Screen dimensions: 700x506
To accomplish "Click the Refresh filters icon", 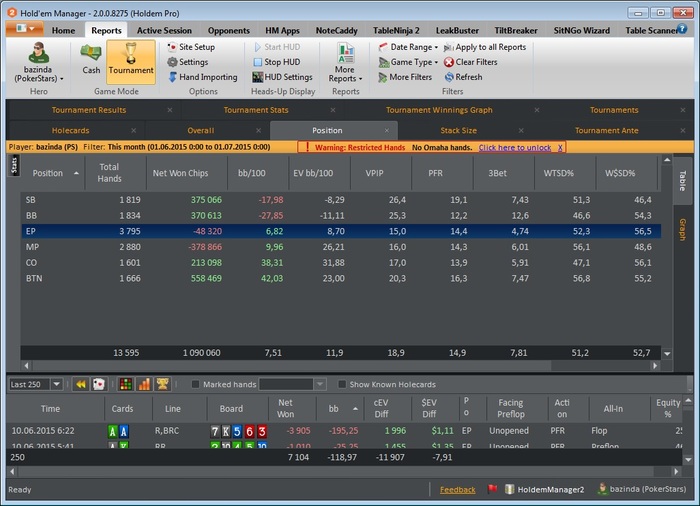I will (x=462, y=77).
